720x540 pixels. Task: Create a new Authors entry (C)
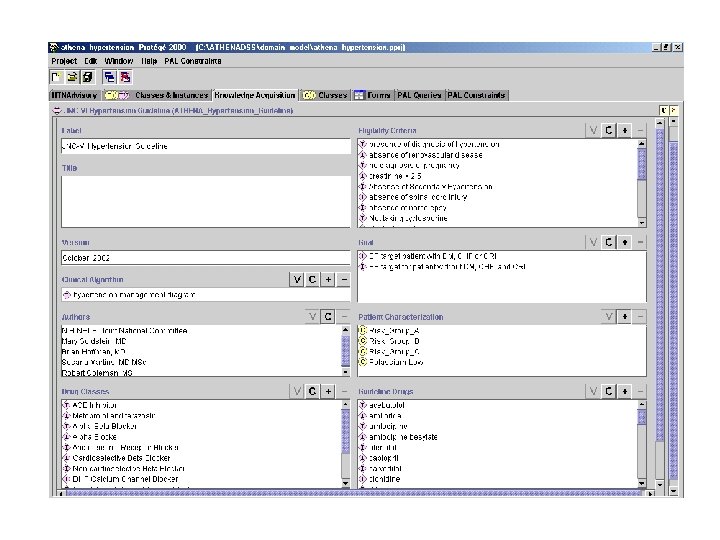pos(328,316)
